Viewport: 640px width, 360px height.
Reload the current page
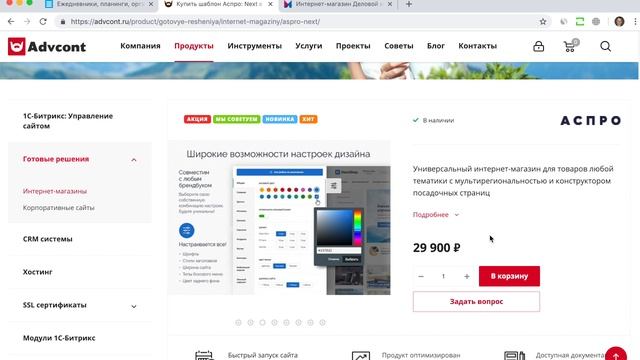pos(43,22)
